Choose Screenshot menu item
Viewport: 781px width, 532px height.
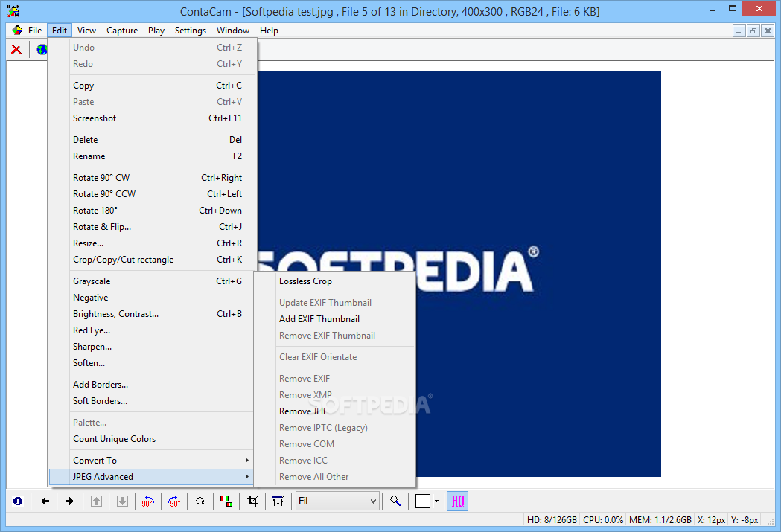coord(151,118)
